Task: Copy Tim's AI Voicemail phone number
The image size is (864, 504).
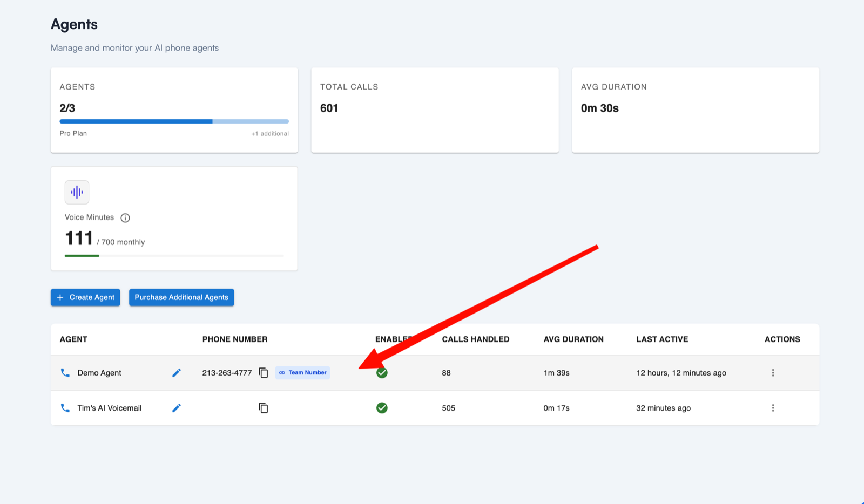Action: tap(264, 408)
